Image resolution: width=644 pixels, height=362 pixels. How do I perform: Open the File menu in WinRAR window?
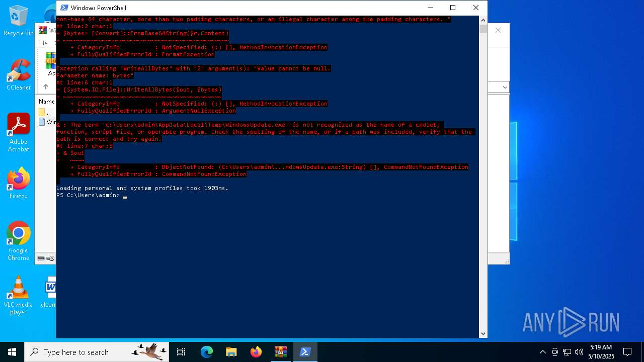coord(43,43)
